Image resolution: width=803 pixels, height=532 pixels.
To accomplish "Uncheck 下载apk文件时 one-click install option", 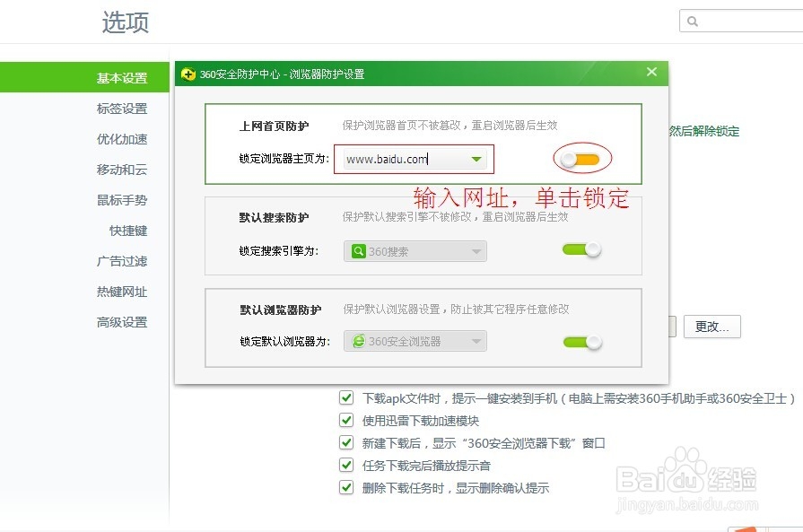I will click(x=346, y=397).
